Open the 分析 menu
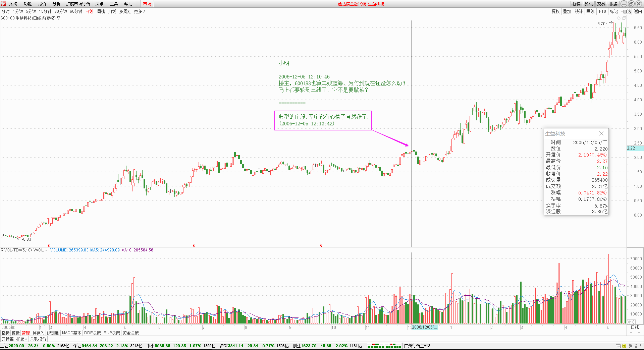The image size is (644, 350). point(56,4)
